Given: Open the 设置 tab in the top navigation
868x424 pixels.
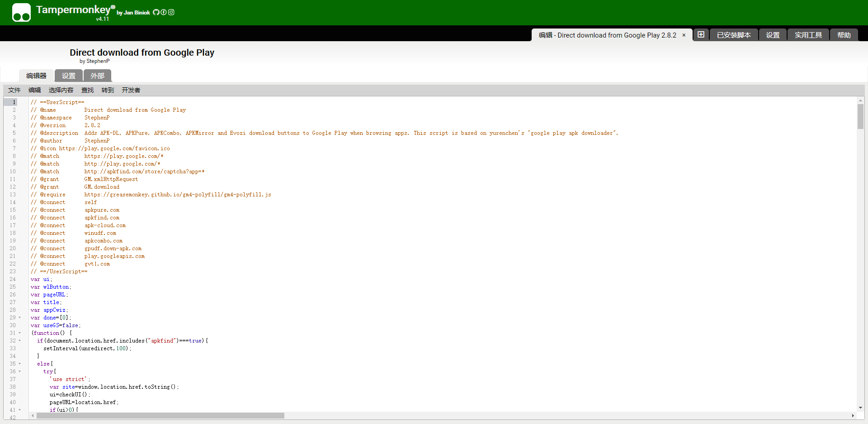Looking at the screenshot, I should (773, 35).
